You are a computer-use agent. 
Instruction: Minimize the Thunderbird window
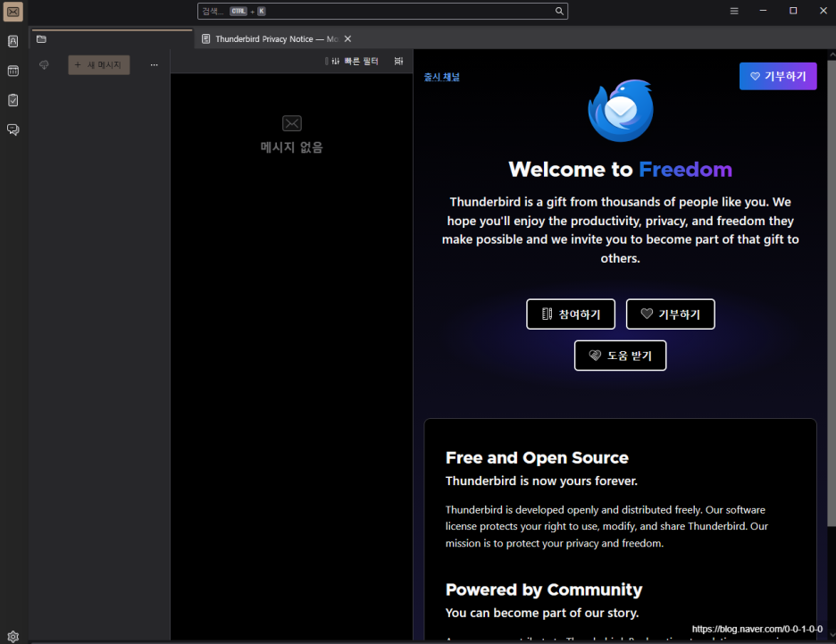pos(763,11)
